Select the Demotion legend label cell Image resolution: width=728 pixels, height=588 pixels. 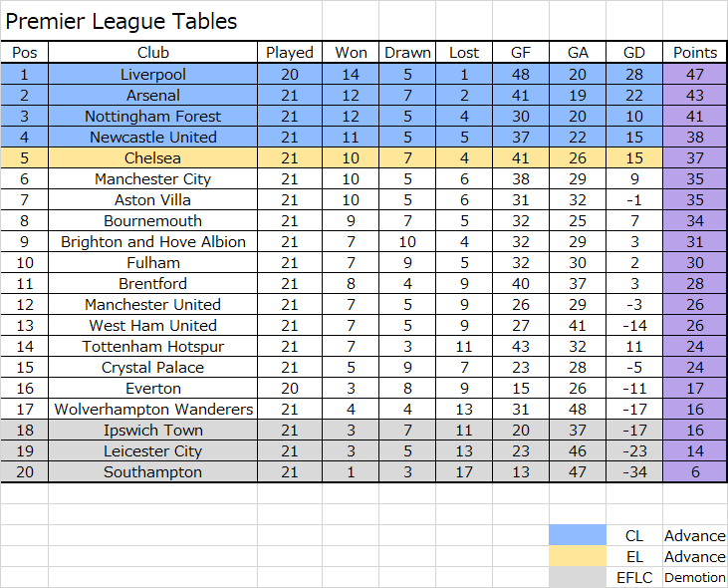point(694,577)
